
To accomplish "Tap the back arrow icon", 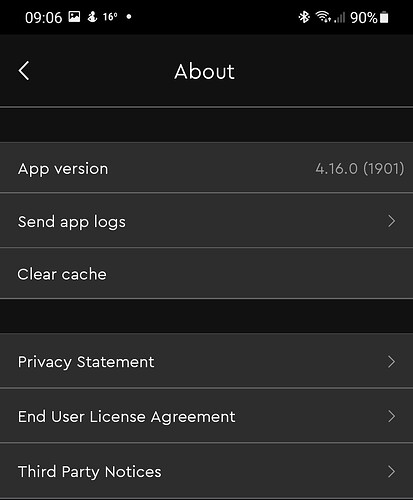I will coord(24,71).
